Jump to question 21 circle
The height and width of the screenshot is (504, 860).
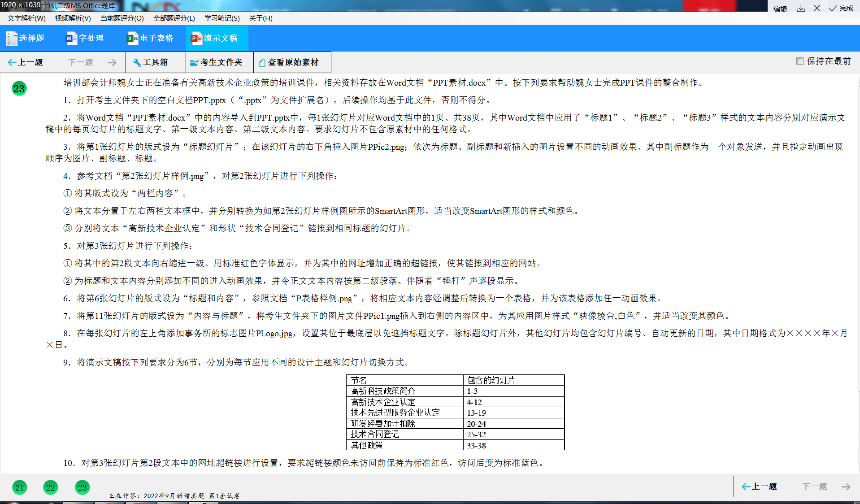tap(19, 487)
